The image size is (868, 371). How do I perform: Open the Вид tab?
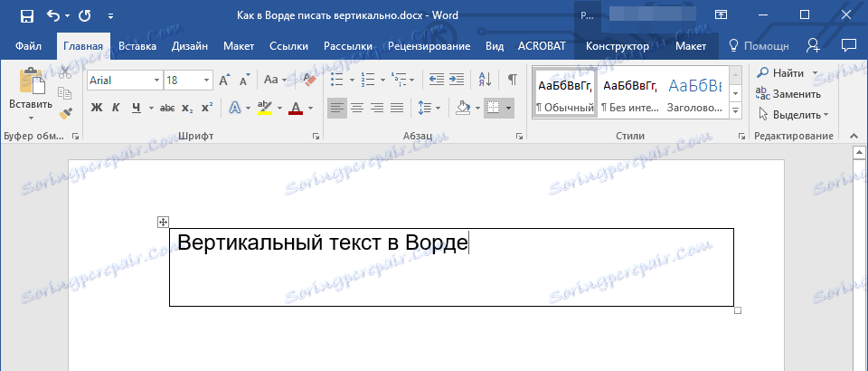[495, 46]
